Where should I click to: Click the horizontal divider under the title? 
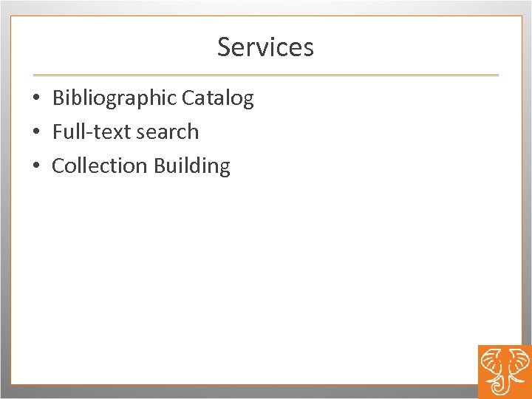point(266,75)
